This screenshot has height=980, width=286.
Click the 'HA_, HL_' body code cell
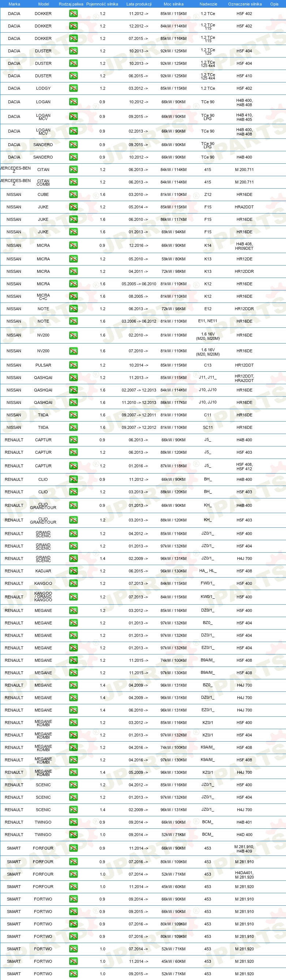point(208,571)
